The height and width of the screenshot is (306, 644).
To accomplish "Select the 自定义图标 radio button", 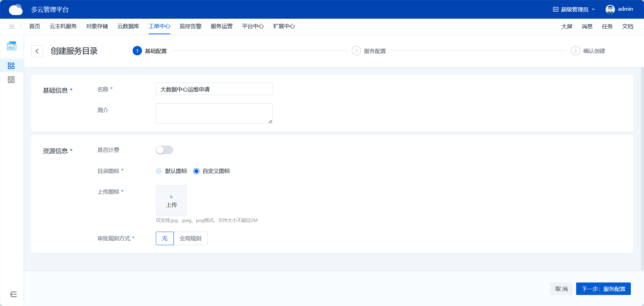I will (196, 171).
